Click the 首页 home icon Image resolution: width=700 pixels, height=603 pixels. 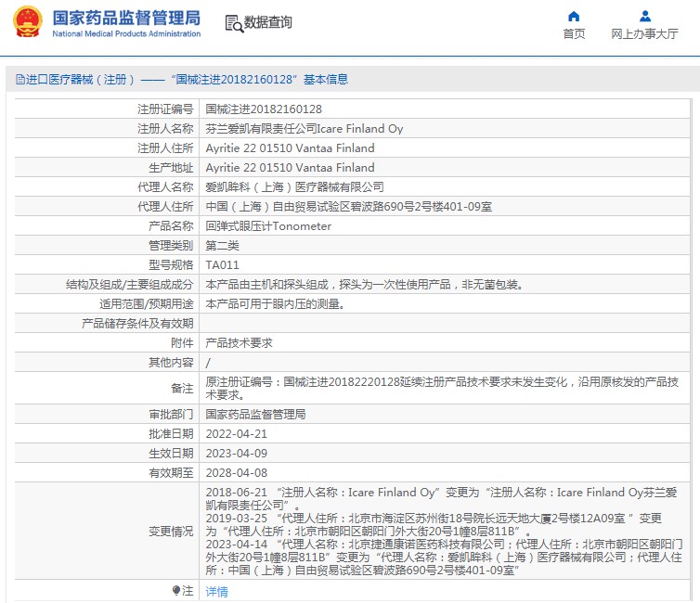pos(574,17)
